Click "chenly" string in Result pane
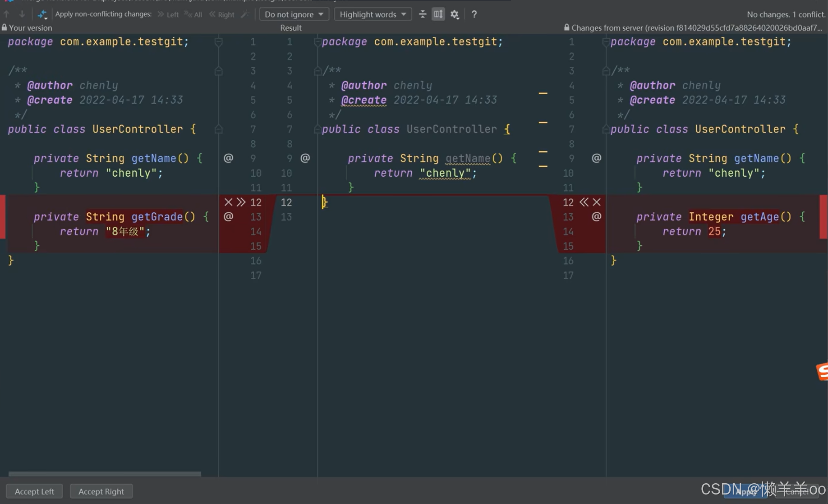 (445, 173)
